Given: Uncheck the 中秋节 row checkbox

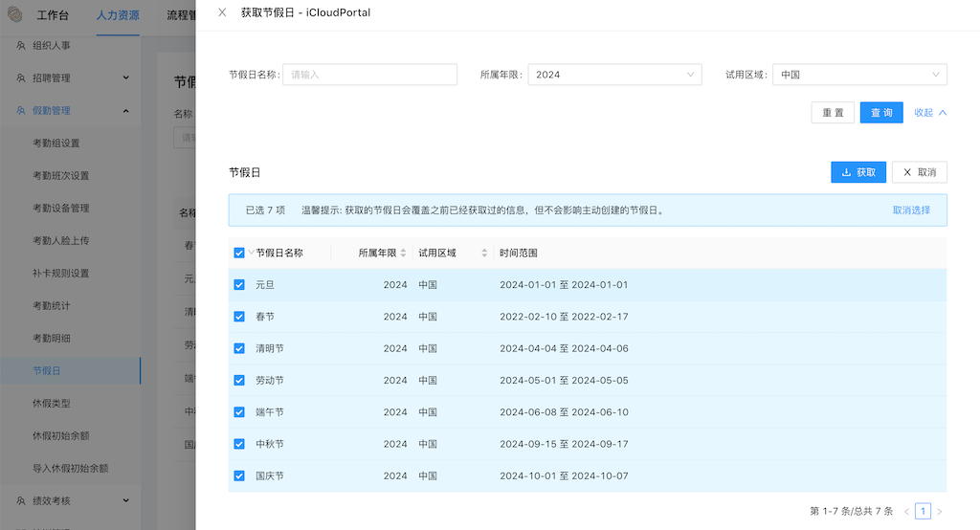Looking at the screenshot, I should pyautogui.click(x=238, y=444).
